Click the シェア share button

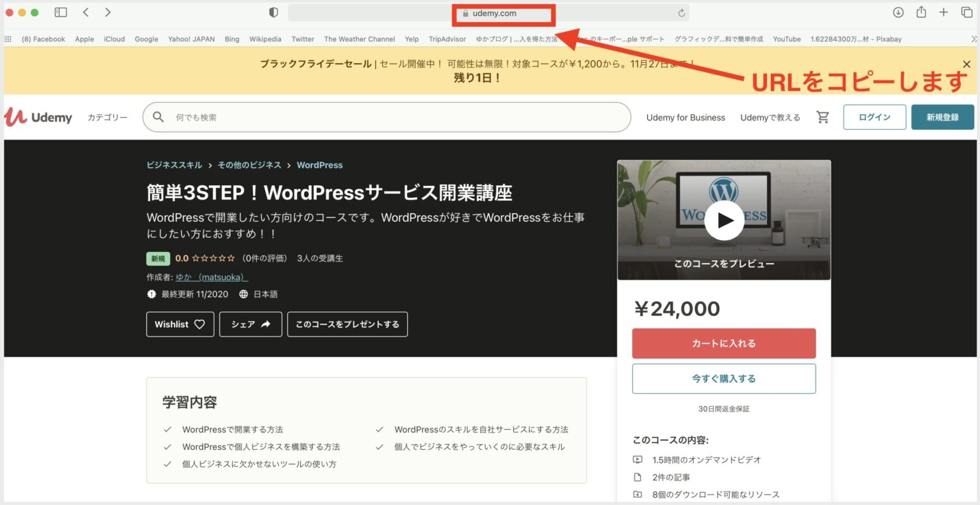point(250,324)
